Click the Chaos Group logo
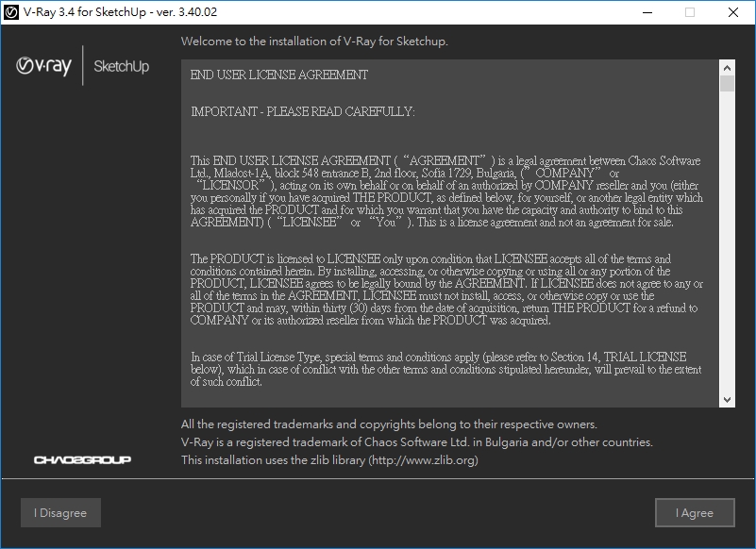 [82, 459]
